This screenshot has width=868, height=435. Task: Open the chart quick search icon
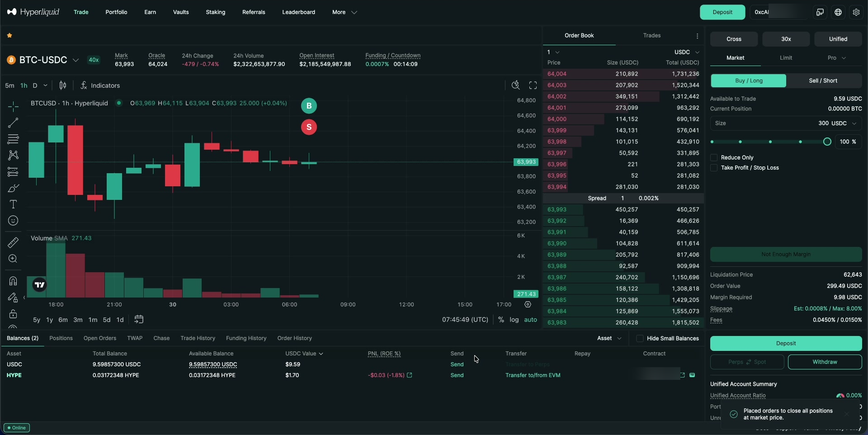point(516,85)
